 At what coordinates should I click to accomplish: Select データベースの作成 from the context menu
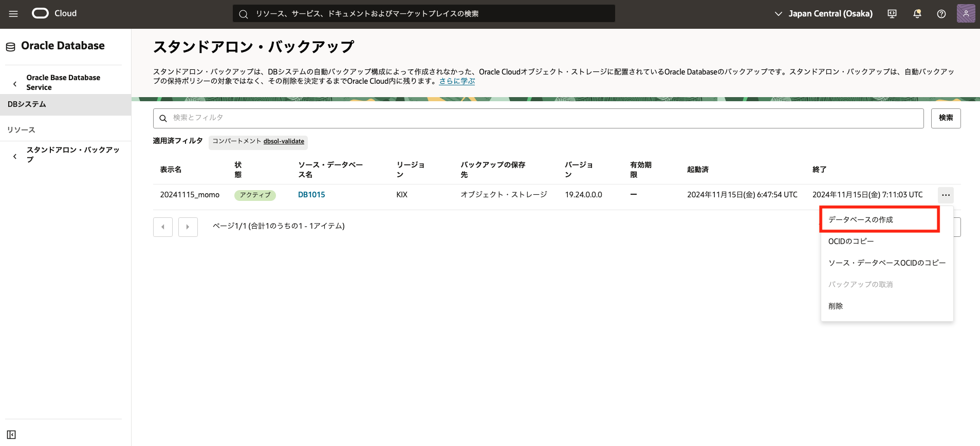pyautogui.click(x=860, y=220)
